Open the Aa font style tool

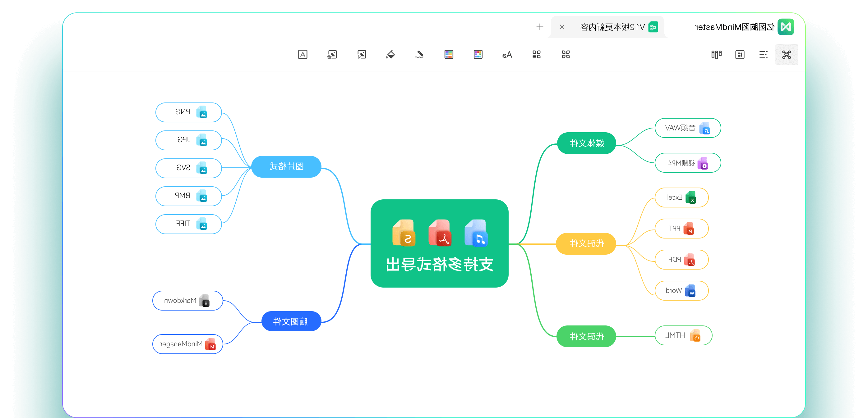(x=507, y=55)
